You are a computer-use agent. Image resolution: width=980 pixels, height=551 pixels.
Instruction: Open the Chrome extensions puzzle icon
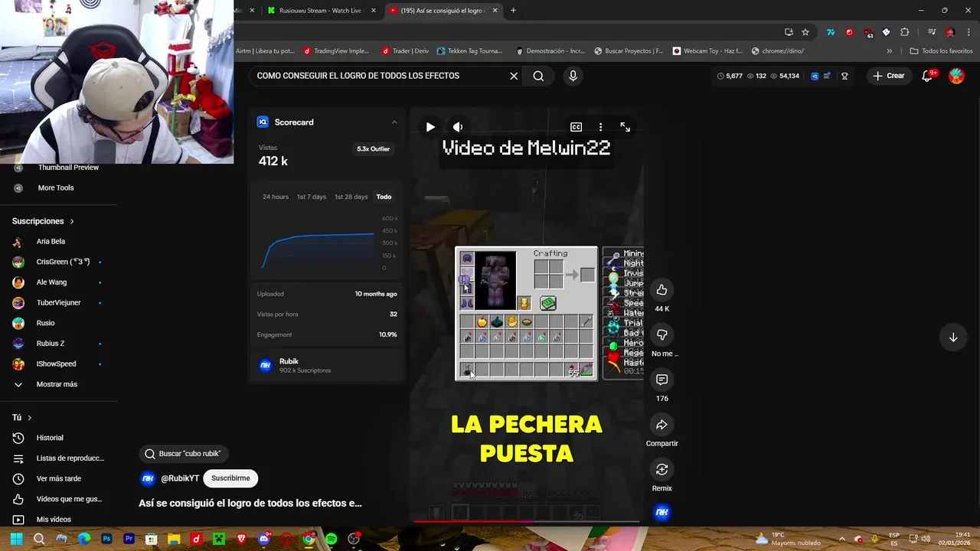click(905, 32)
